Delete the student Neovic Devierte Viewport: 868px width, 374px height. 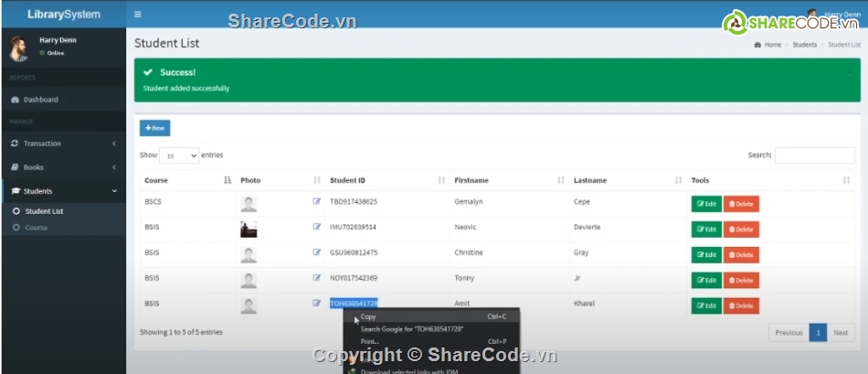click(x=741, y=230)
